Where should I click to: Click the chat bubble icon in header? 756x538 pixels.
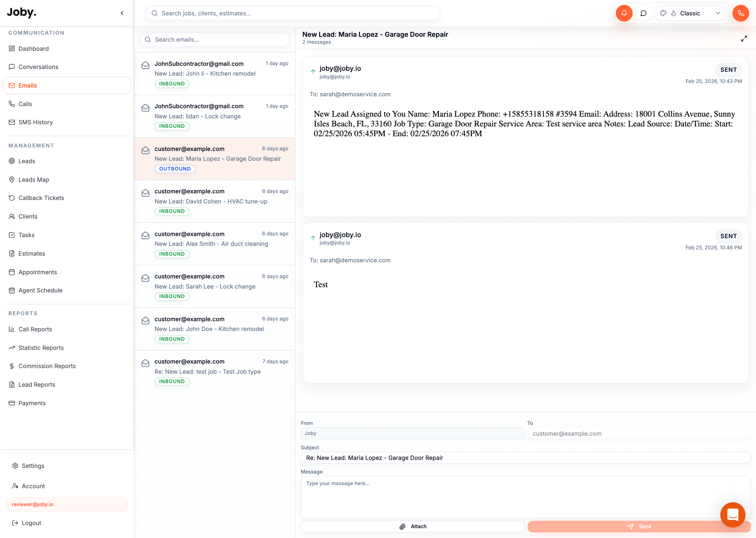643,13
